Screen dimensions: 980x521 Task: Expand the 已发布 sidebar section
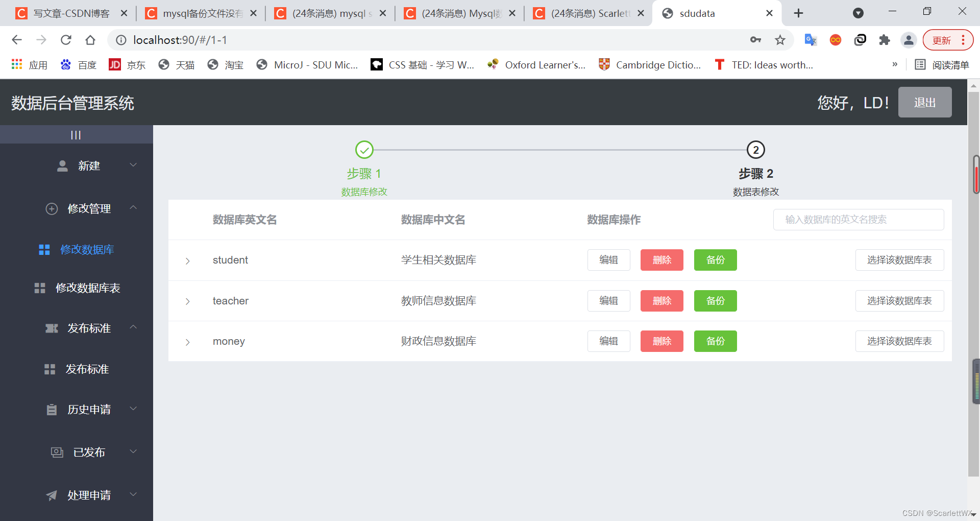133,452
